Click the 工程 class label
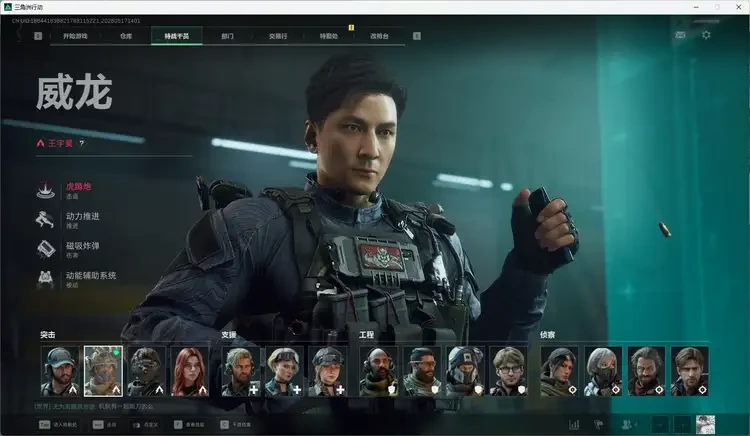 click(366, 335)
